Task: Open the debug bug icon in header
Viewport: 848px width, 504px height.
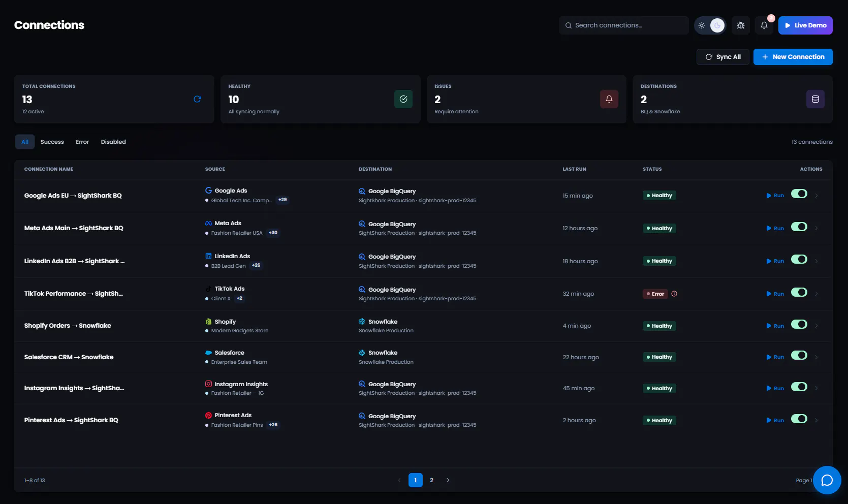Action: [x=741, y=25]
